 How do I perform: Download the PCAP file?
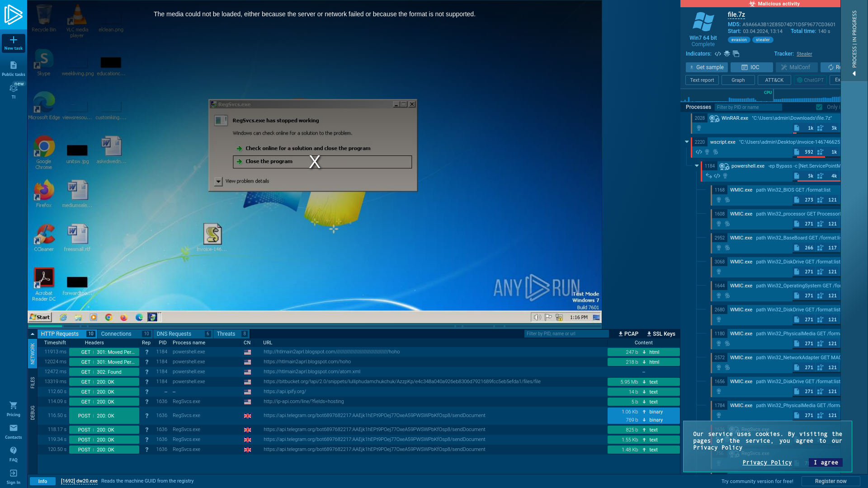[x=628, y=334]
